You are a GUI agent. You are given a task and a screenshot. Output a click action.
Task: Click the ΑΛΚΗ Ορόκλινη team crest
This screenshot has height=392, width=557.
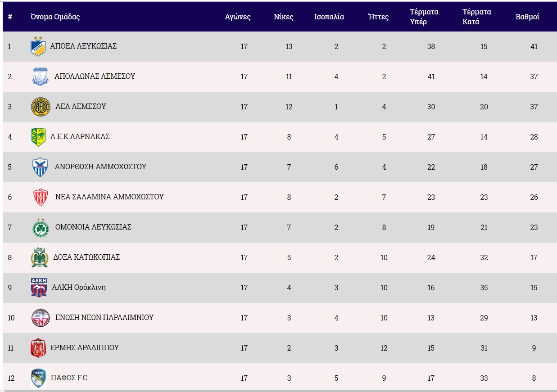38,288
